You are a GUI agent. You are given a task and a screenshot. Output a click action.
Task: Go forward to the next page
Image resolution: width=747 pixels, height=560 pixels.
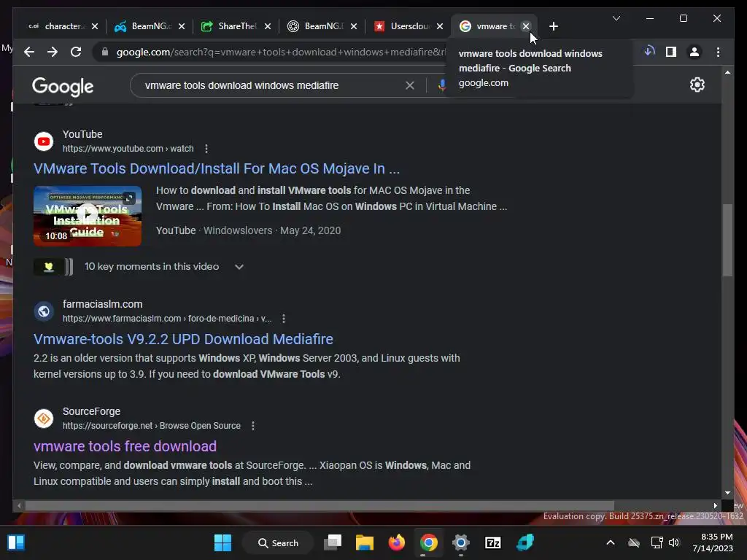[53, 52]
